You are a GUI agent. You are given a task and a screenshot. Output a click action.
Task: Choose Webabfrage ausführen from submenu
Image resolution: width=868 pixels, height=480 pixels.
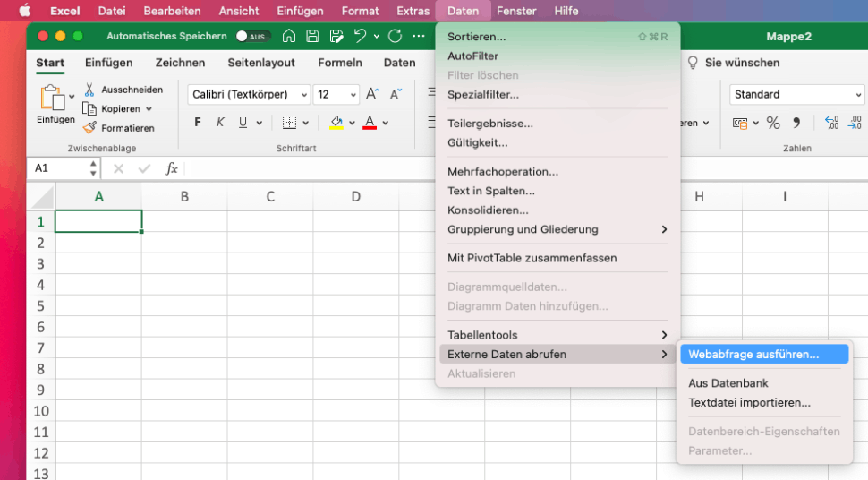764,355
